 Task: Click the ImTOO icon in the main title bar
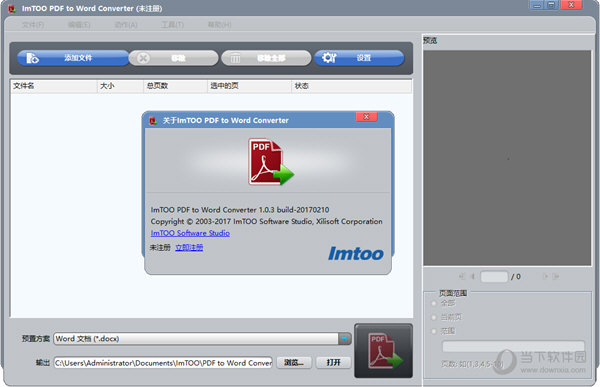coord(12,8)
